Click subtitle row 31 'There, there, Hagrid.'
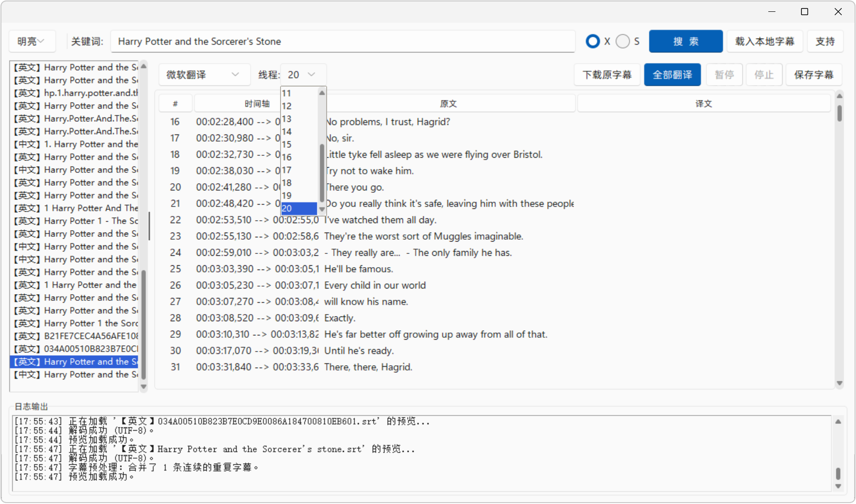The image size is (856, 504). (x=495, y=367)
